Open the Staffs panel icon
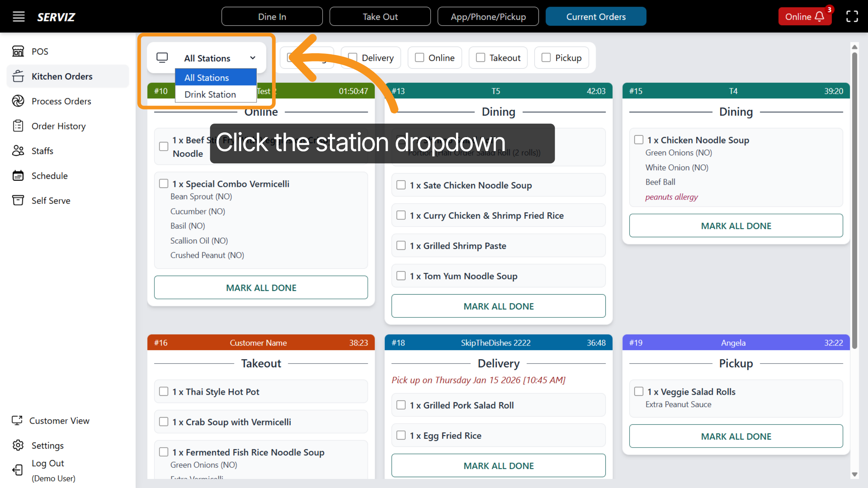 coord(18,151)
